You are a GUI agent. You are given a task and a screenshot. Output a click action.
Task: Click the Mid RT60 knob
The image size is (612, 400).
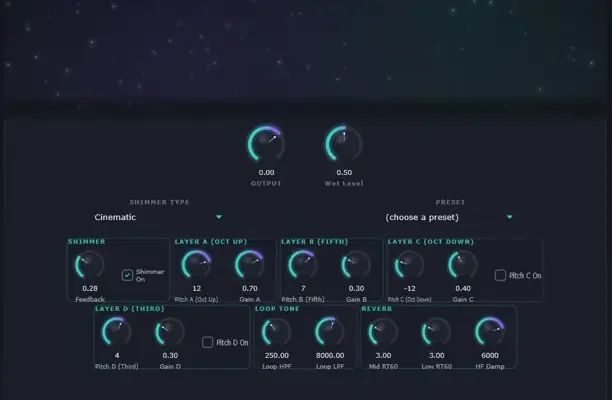[x=383, y=332]
